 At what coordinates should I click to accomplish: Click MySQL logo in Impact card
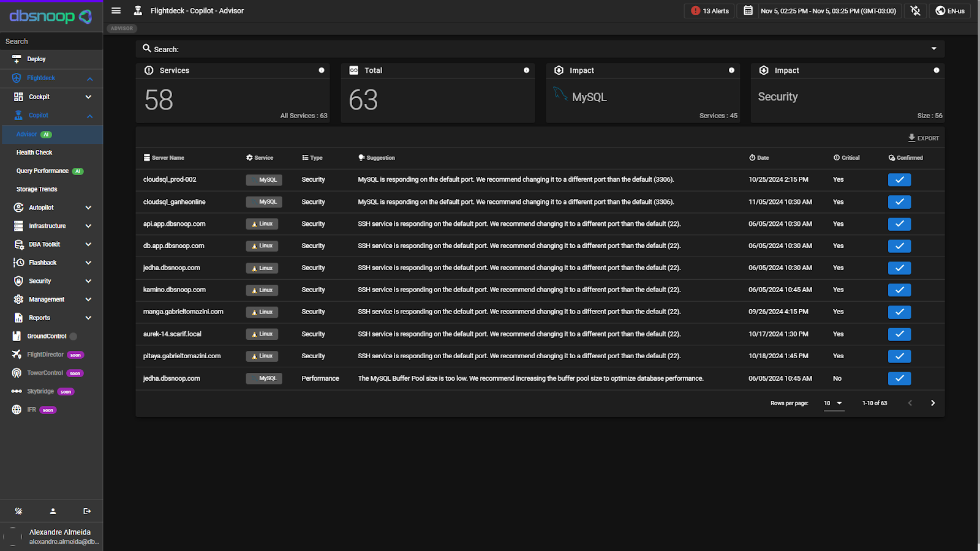pyautogui.click(x=560, y=93)
